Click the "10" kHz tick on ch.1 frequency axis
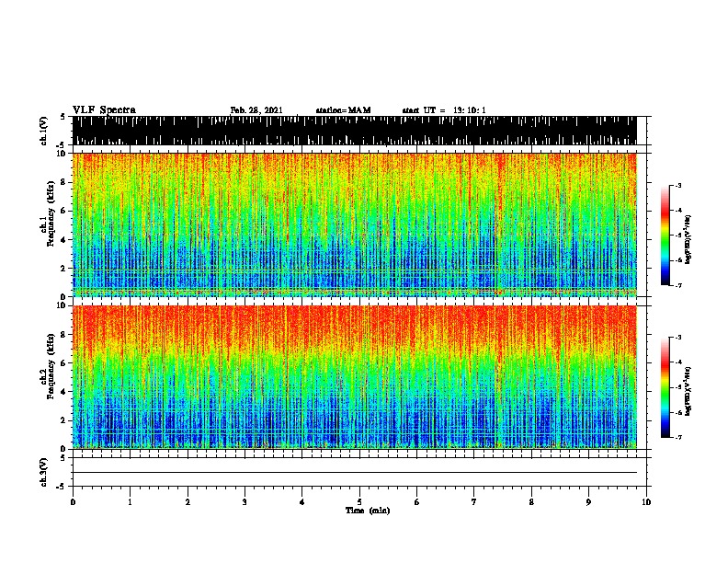Screen dimensions: 728x563 pos(63,154)
